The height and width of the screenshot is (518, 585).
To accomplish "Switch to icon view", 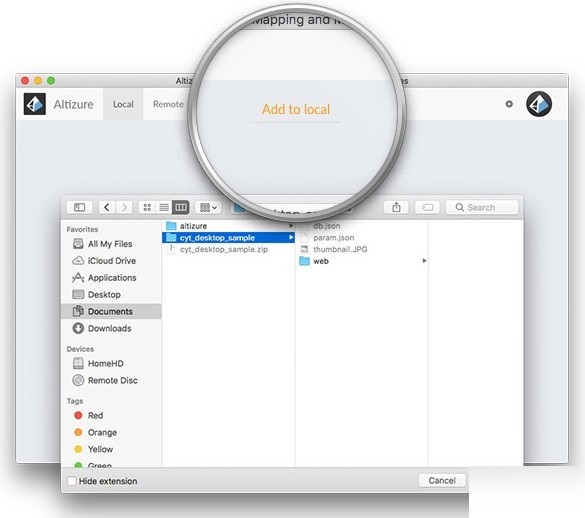I will click(147, 207).
